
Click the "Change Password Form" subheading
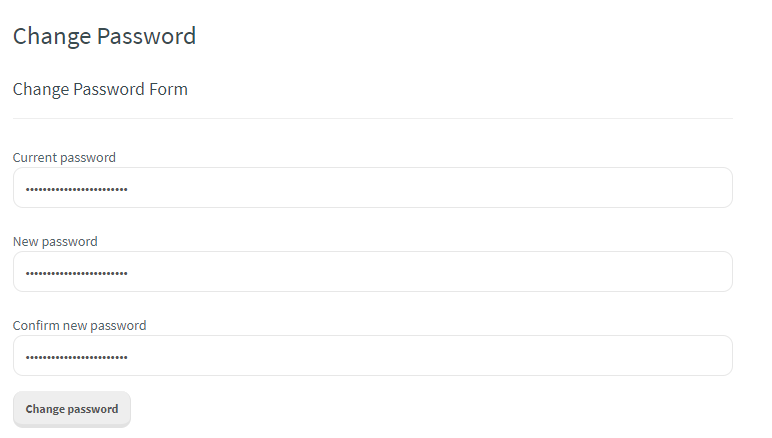(x=100, y=89)
